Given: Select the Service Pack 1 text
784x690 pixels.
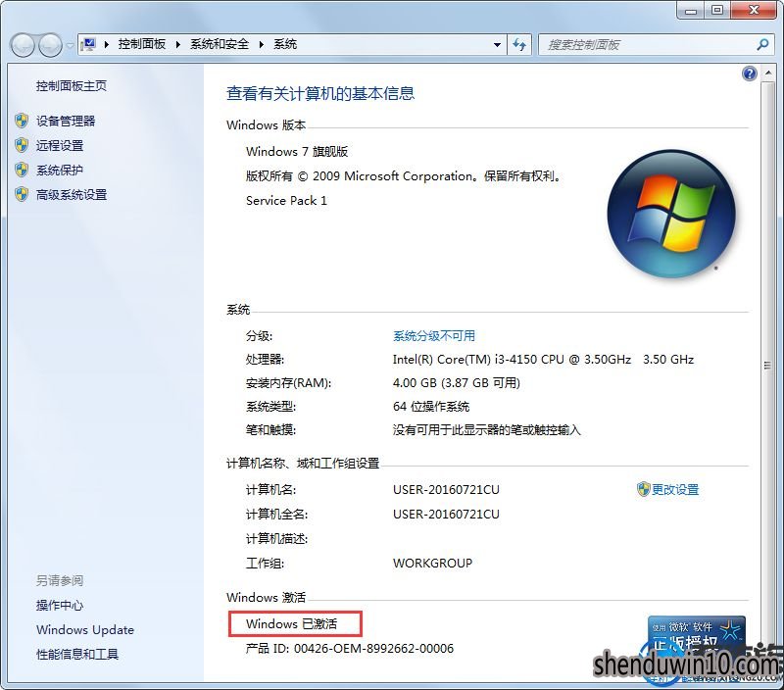Looking at the screenshot, I should click(286, 201).
